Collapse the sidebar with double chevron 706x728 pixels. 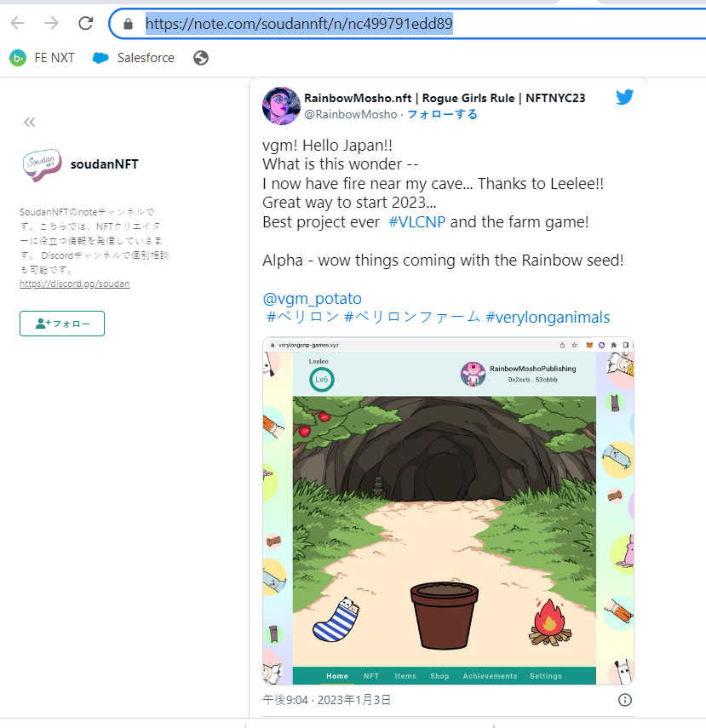(30, 122)
